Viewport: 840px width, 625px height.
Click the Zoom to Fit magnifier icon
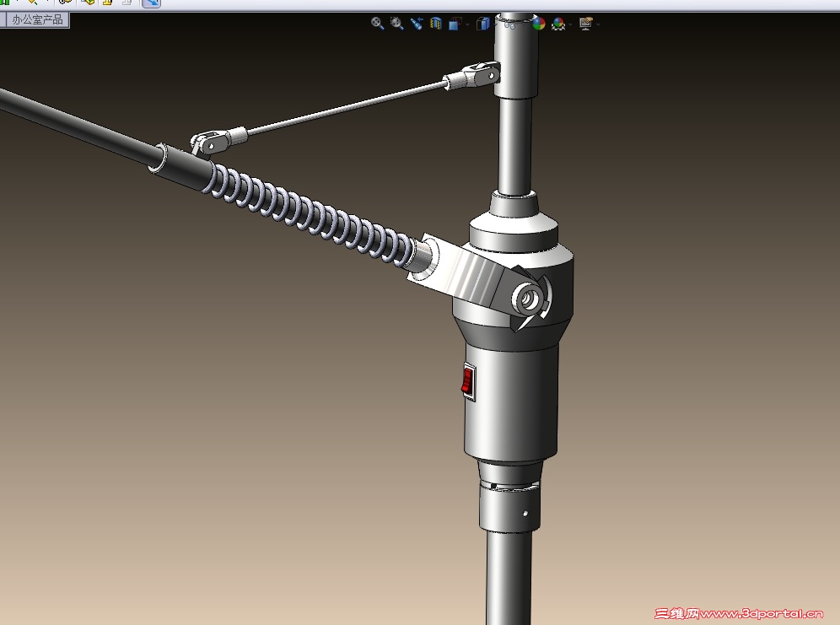click(377, 24)
